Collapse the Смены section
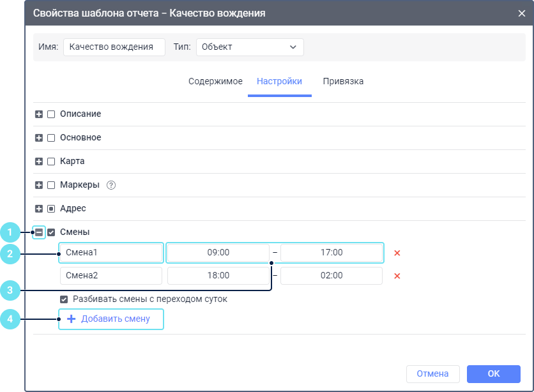The image size is (534, 392). tap(39, 232)
